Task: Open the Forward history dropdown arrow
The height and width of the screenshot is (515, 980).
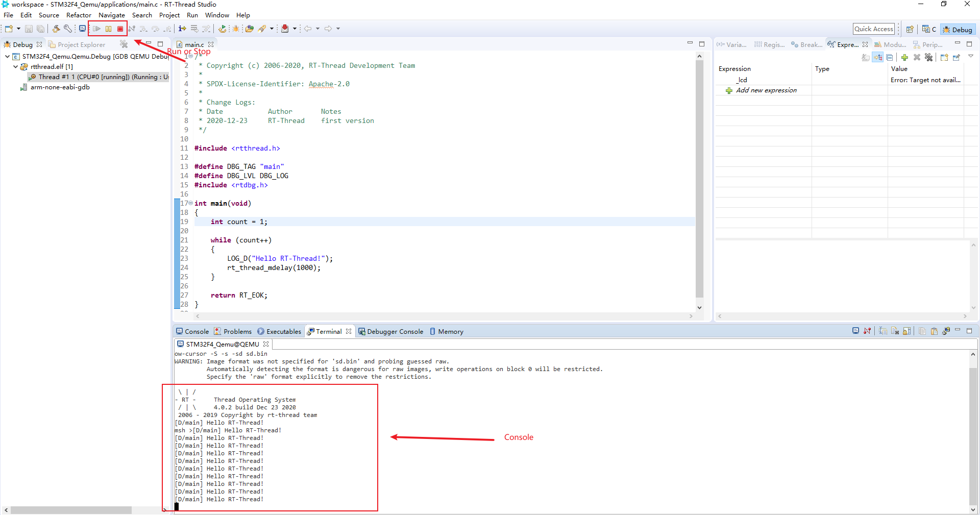Action: pyautogui.click(x=338, y=29)
